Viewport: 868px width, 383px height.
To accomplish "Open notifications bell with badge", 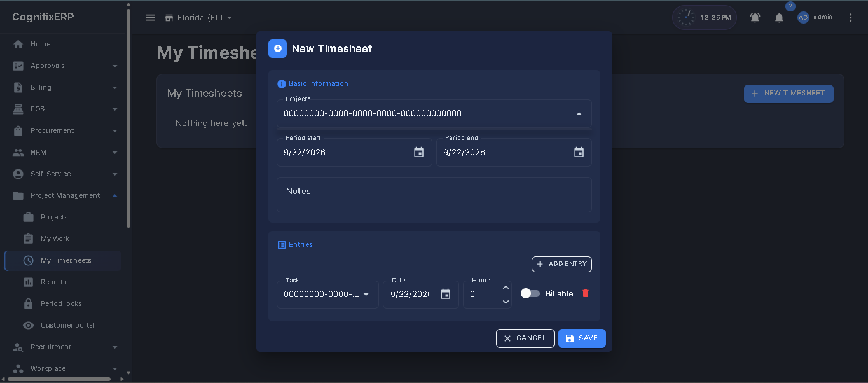I will [779, 18].
